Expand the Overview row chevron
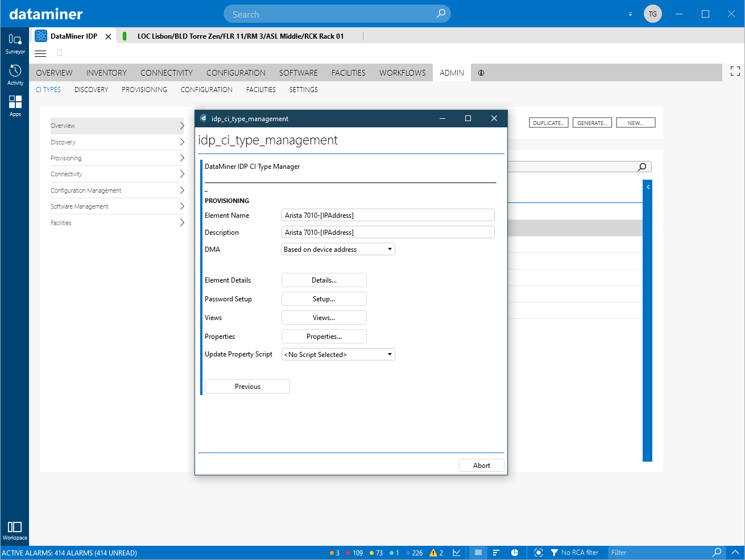The width and height of the screenshot is (745, 560). (182, 126)
